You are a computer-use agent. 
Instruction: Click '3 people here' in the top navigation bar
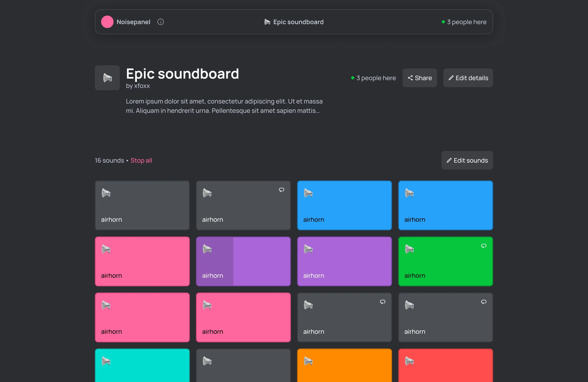464,22
